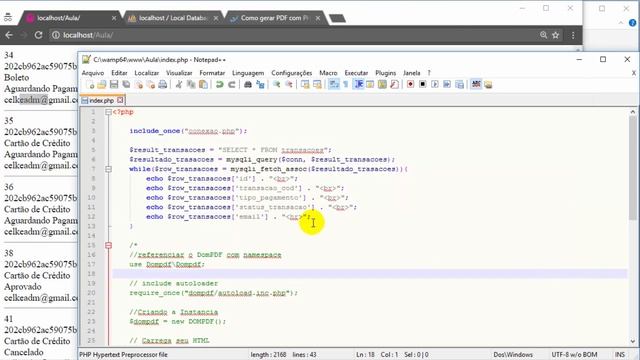
Task: Click UTF-8 w/o BOM in status bar
Action: tap(574, 355)
